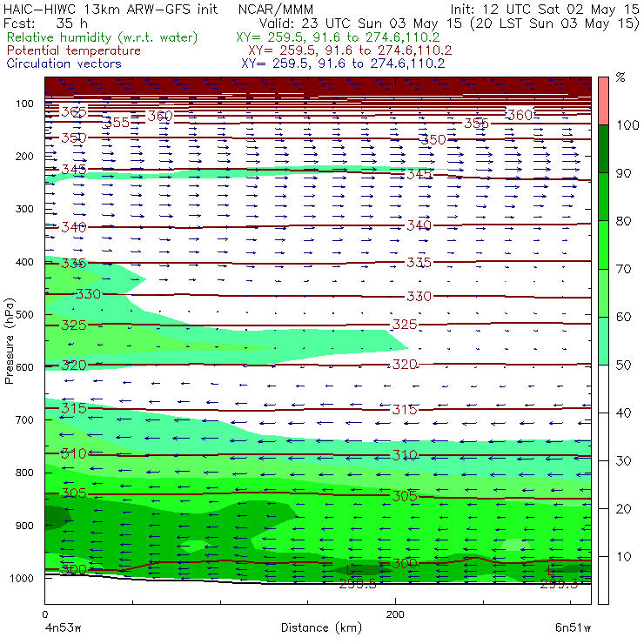644x644 pixels.
Task: Choose the 70–80% bright green colorbar segment
Action: (x=603, y=245)
